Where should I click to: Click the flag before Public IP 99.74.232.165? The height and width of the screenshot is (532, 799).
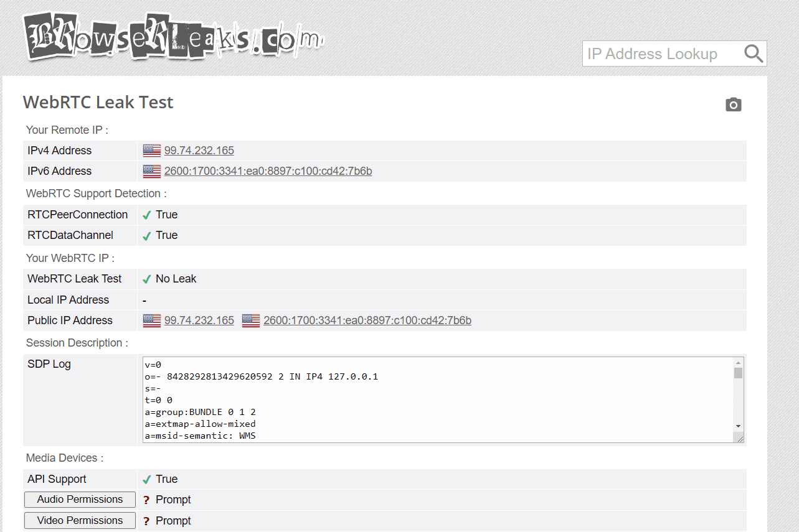tap(152, 320)
